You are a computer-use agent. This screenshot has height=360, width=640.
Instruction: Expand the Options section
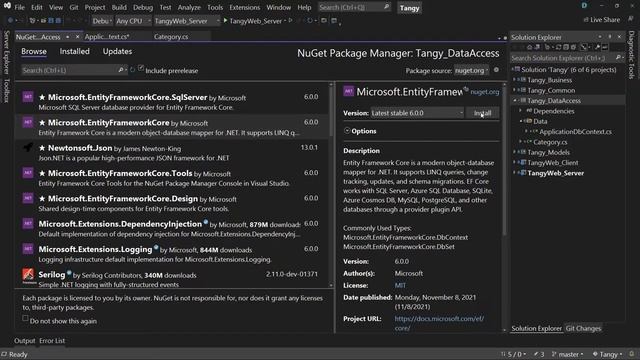click(x=347, y=131)
